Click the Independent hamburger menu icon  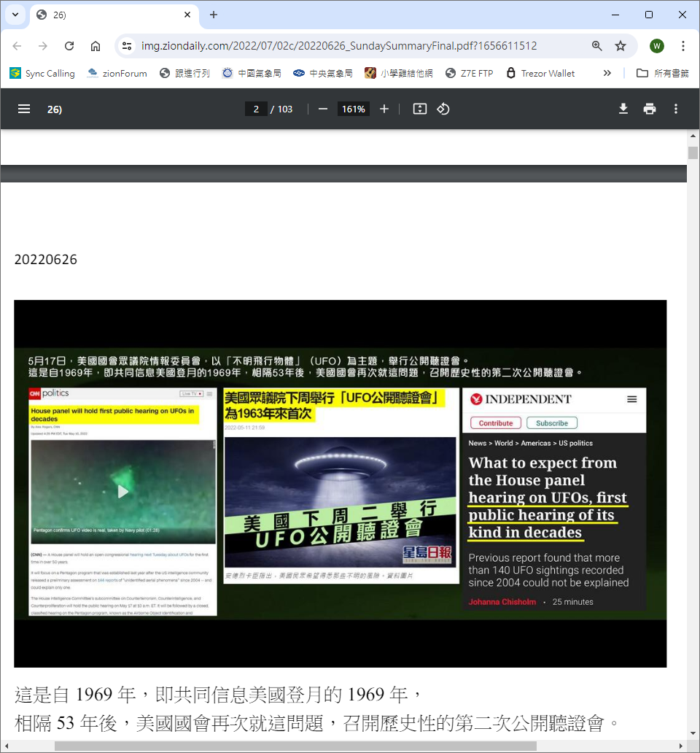click(632, 399)
